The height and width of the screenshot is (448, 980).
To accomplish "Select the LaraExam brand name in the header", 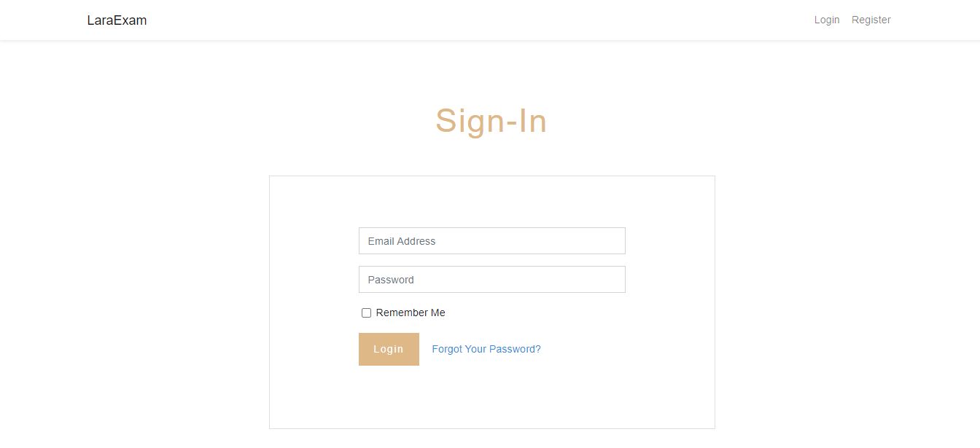I will pyautogui.click(x=117, y=20).
